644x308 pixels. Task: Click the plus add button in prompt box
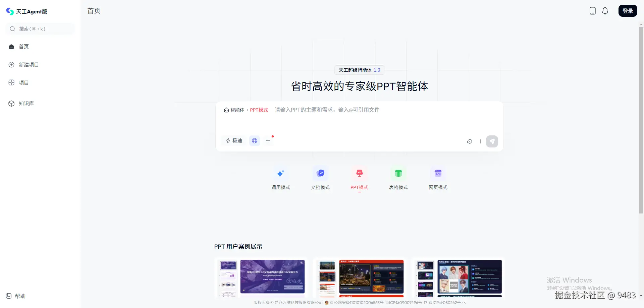click(268, 141)
